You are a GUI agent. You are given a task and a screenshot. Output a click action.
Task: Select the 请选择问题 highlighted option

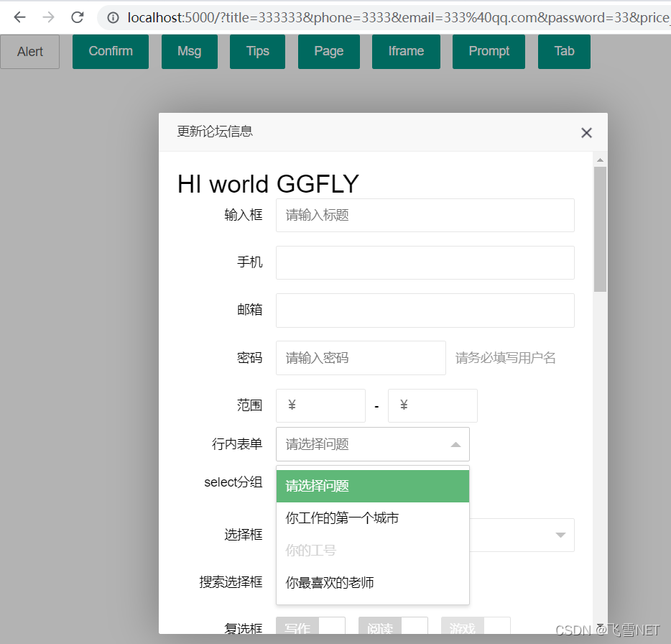[x=372, y=486]
